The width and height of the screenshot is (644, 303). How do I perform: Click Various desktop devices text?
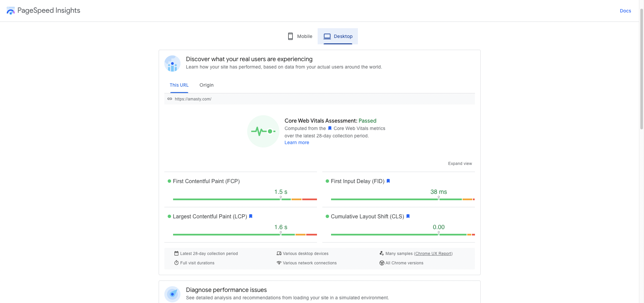click(x=306, y=254)
